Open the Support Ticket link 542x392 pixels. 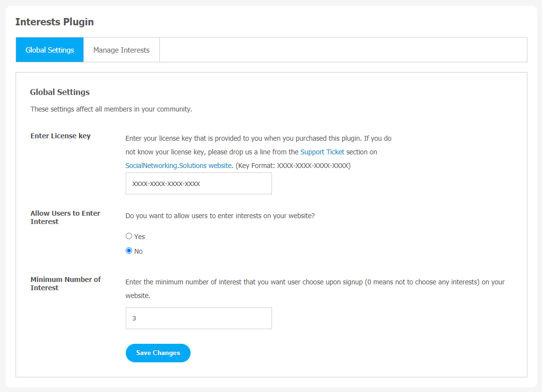[322, 152]
